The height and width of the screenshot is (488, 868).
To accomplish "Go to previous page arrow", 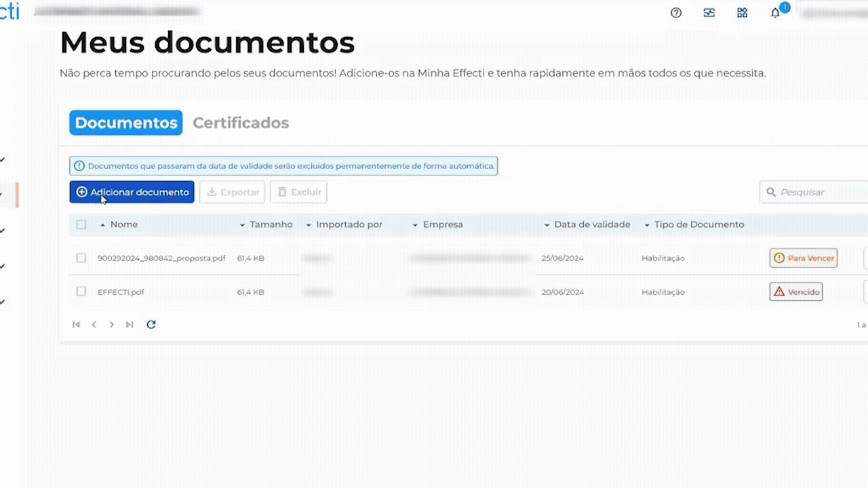I will 94,325.
